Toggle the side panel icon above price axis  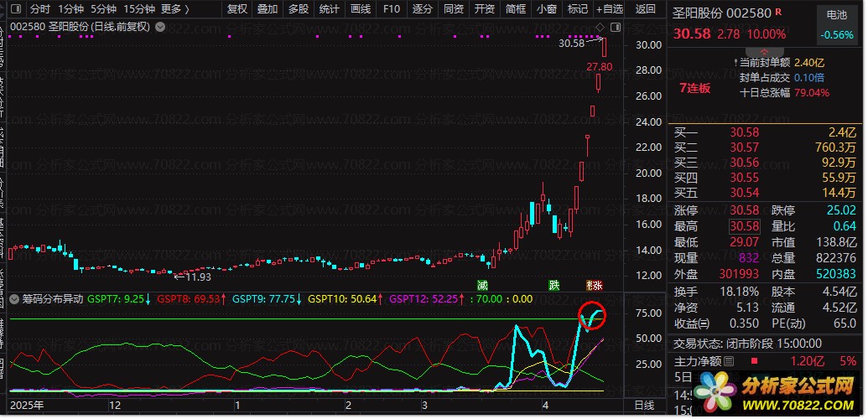615,27
